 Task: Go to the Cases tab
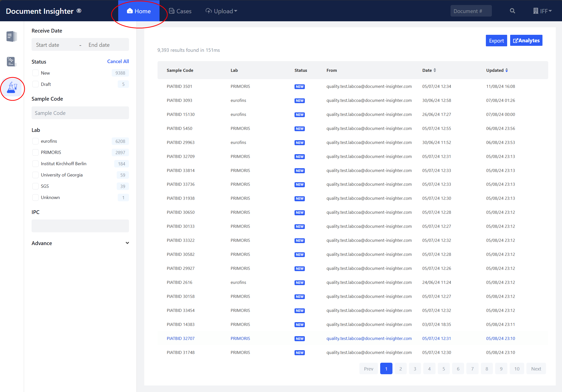[x=180, y=11]
